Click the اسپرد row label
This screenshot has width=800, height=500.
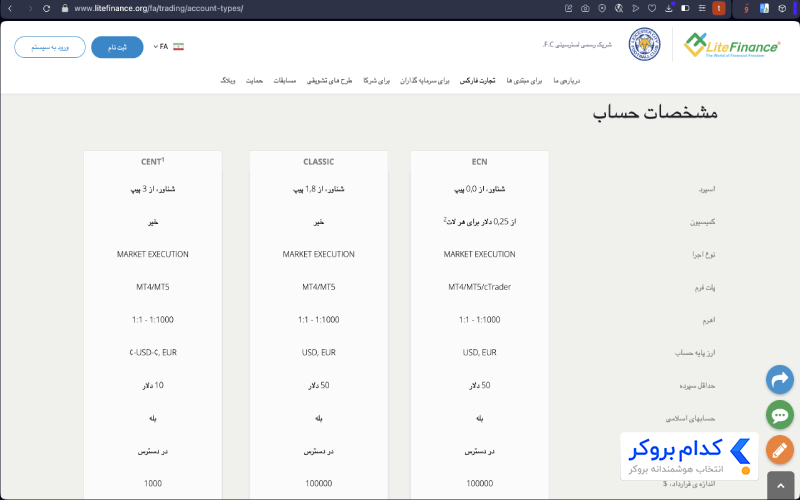(x=707, y=189)
